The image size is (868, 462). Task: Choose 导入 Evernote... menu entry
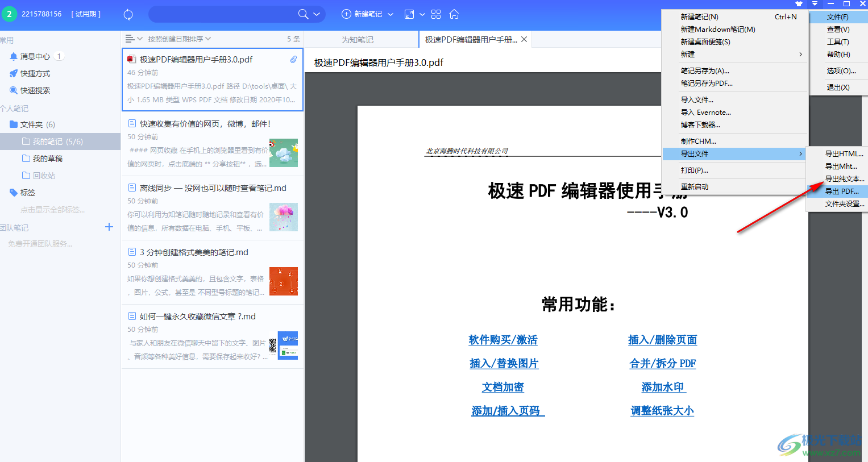point(735,113)
